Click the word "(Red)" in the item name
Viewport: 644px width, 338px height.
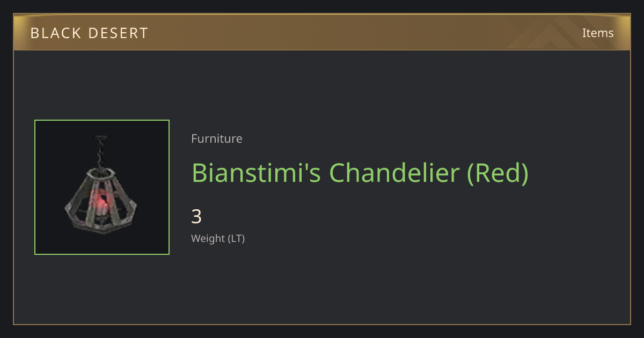(497, 173)
